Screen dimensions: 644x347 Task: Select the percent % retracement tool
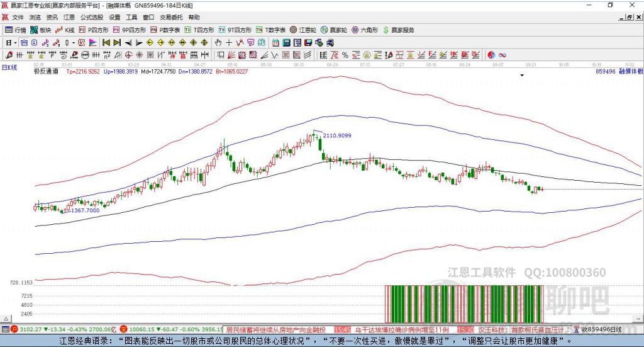[x=345, y=55]
